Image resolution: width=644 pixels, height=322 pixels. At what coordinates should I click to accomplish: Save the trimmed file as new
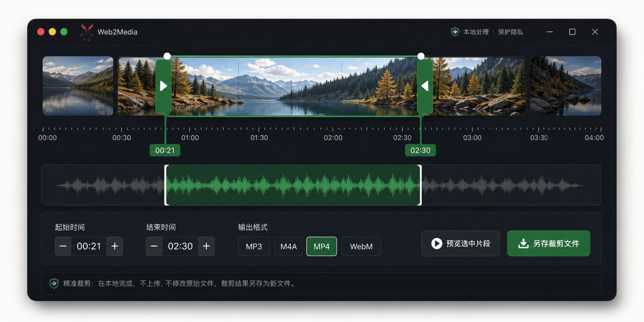pyautogui.click(x=548, y=243)
